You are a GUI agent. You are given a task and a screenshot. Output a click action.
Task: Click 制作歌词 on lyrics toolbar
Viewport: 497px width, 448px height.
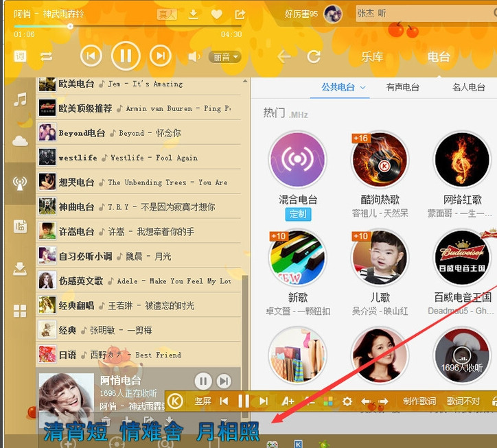419,401
